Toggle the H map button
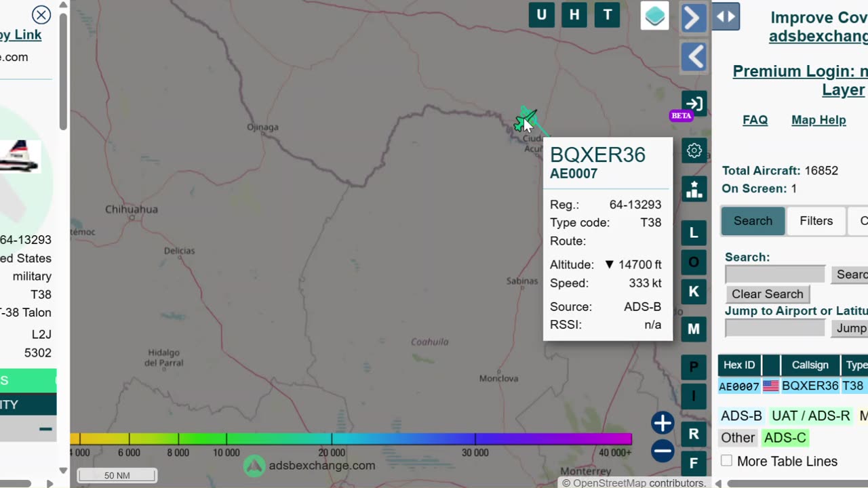 point(574,15)
